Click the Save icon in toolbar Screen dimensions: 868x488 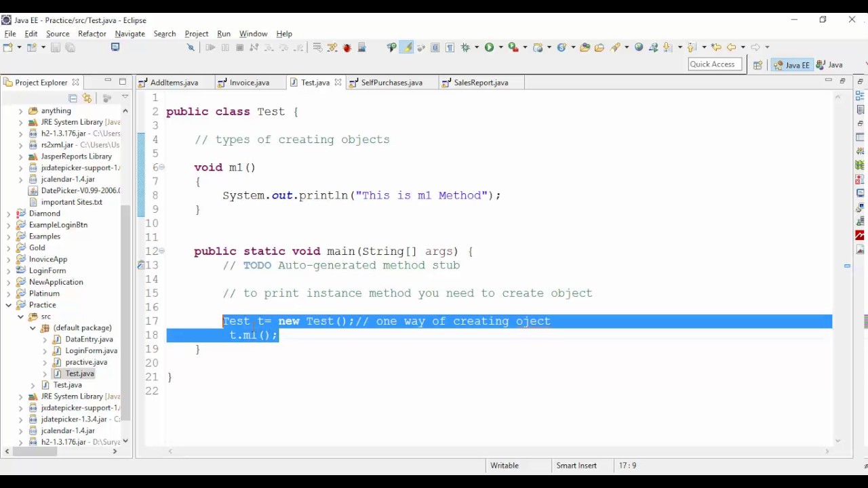coord(56,47)
